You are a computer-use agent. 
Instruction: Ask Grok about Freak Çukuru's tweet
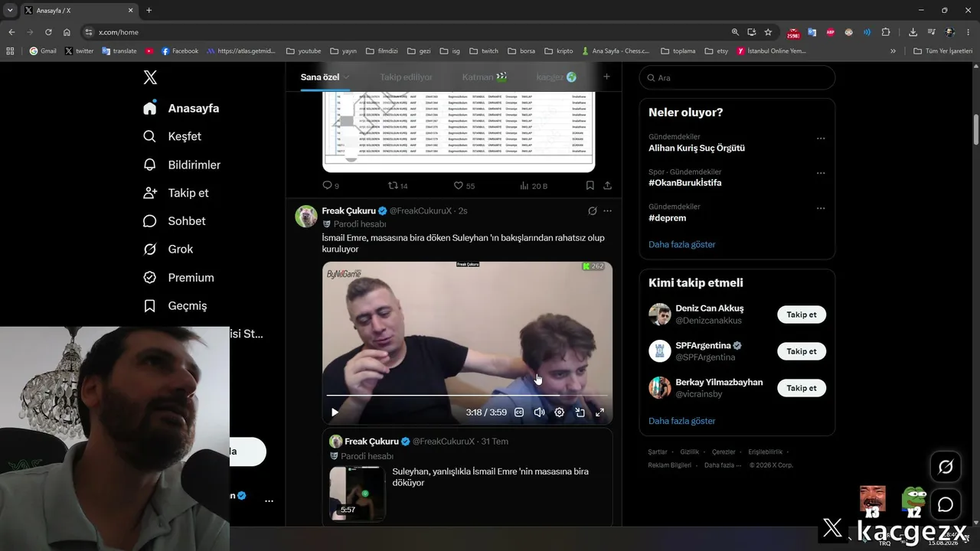592,210
